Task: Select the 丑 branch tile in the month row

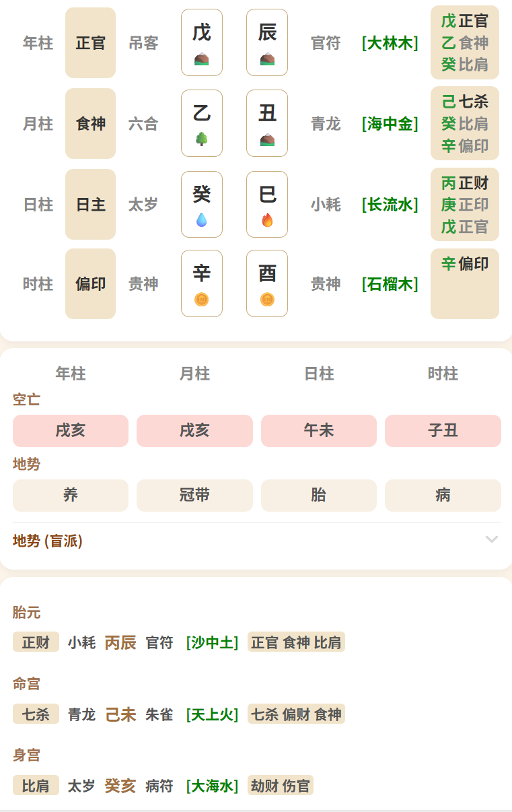Action: pyautogui.click(x=267, y=123)
